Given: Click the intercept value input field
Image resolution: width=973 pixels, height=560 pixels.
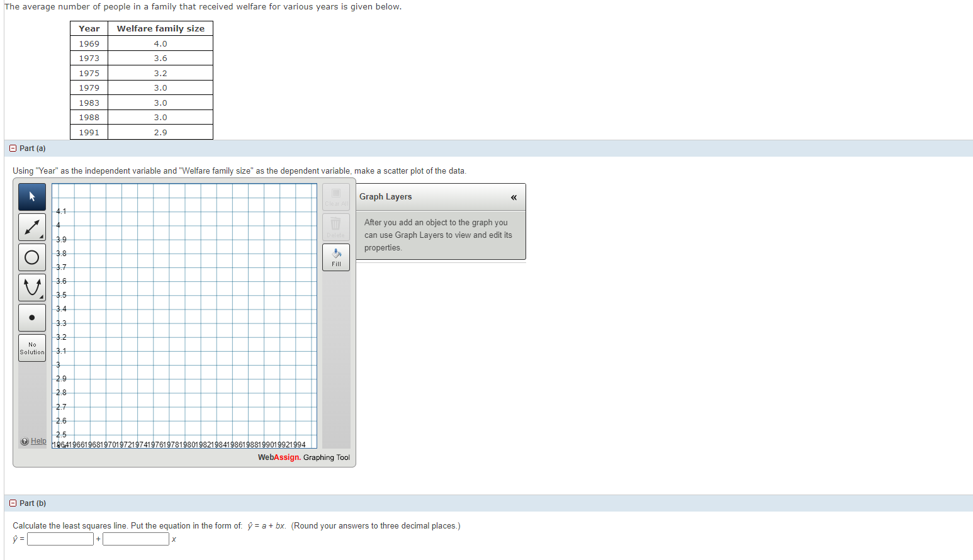Looking at the screenshot, I should pyautogui.click(x=60, y=539).
